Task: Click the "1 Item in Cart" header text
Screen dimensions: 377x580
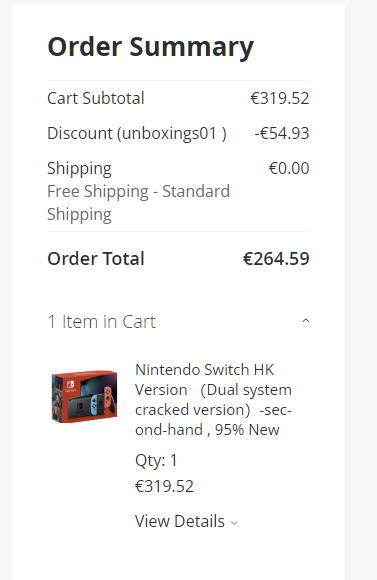Action: coord(102,321)
